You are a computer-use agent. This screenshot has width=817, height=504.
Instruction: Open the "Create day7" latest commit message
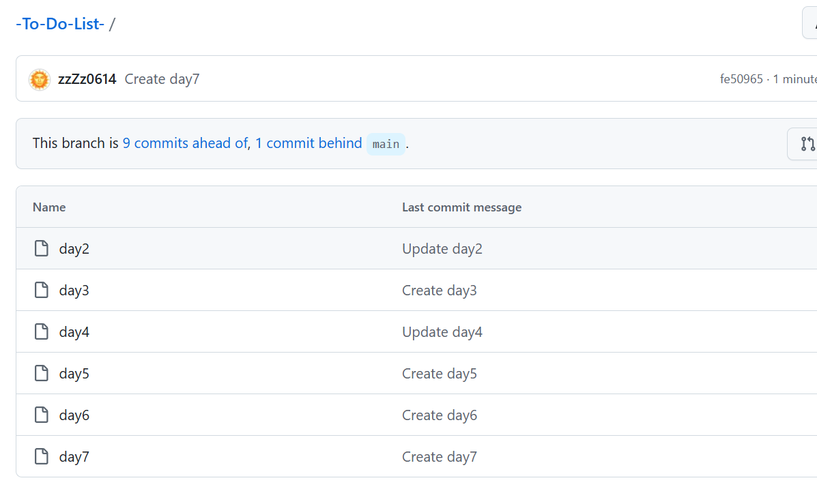162,79
